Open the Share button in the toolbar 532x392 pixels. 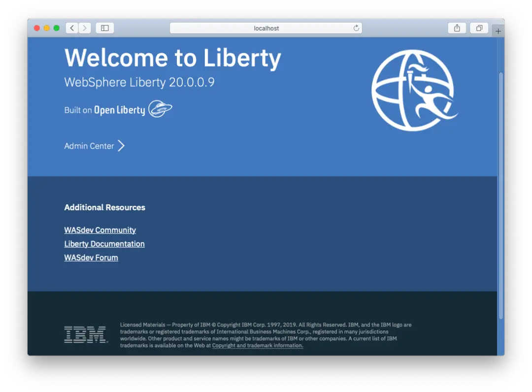click(457, 28)
